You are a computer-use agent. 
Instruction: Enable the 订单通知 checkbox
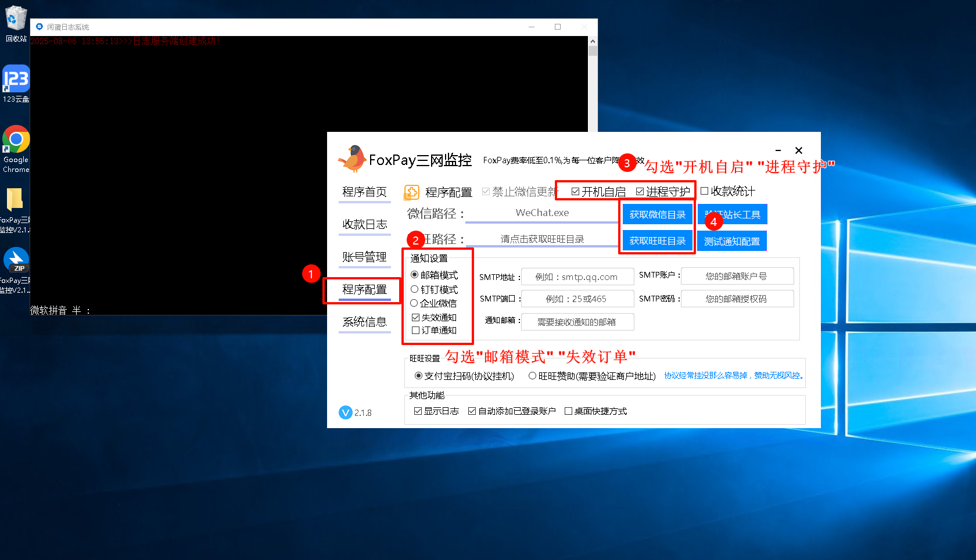(x=415, y=331)
